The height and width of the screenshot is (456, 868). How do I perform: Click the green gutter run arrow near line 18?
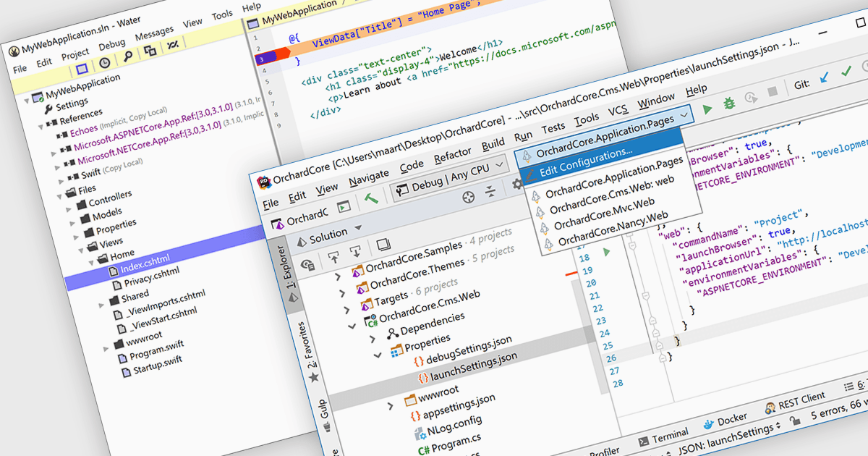(607, 251)
